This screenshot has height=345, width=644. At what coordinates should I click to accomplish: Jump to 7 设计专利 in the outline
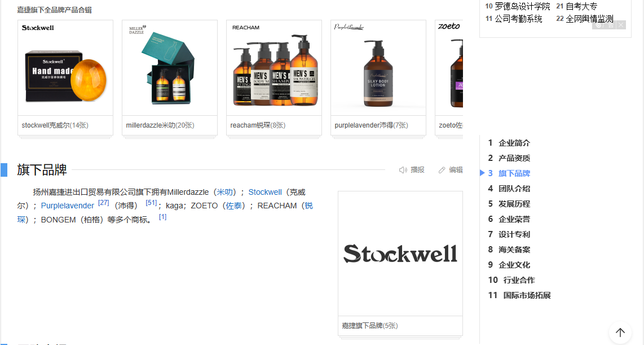[x=509, y=234]
